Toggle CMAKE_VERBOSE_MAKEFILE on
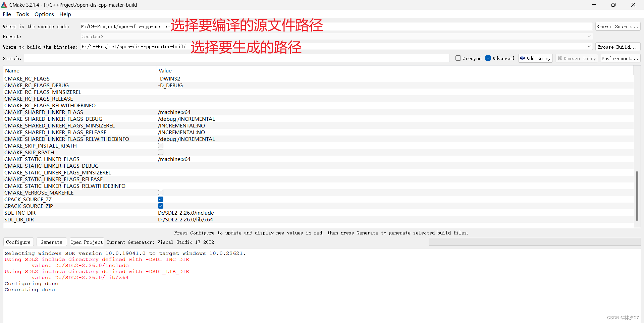The height and width of the screenshot is (323, 644). click(x=161, y=192)
